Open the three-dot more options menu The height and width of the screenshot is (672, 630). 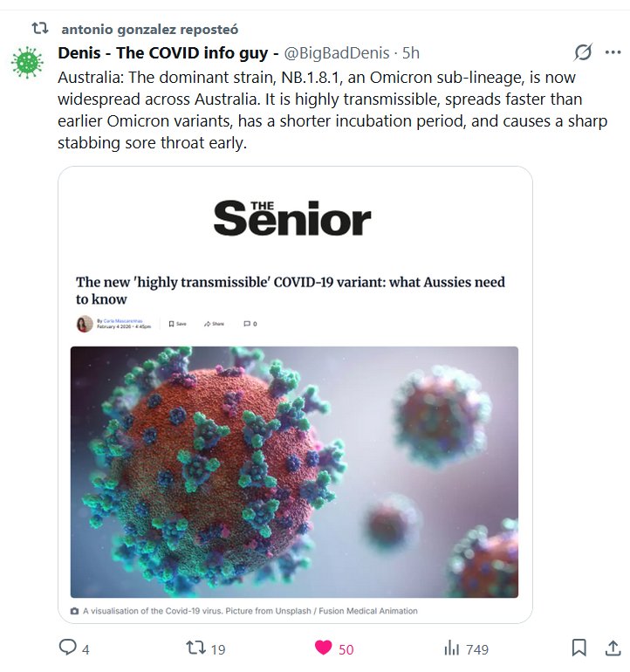[613, 52]
